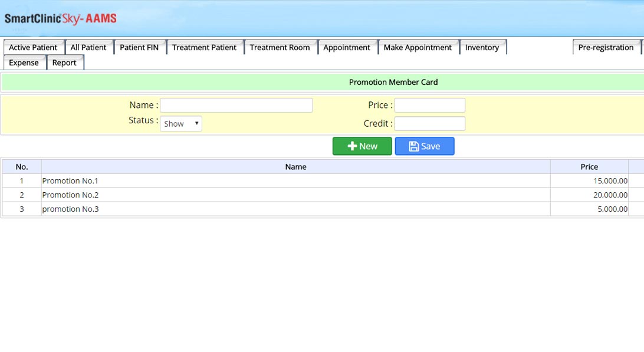The width and height of the screenshot is (644, 352).
Task: Click into the Name input field
Action: click(236, 106)
